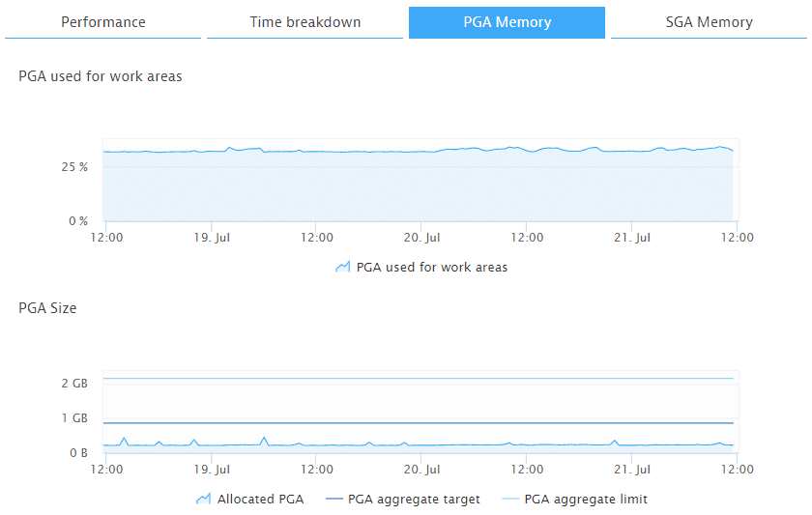Hide PGA aggregate target series via legend label
This screenshot has height=515, width=812.
coord(414,500)
